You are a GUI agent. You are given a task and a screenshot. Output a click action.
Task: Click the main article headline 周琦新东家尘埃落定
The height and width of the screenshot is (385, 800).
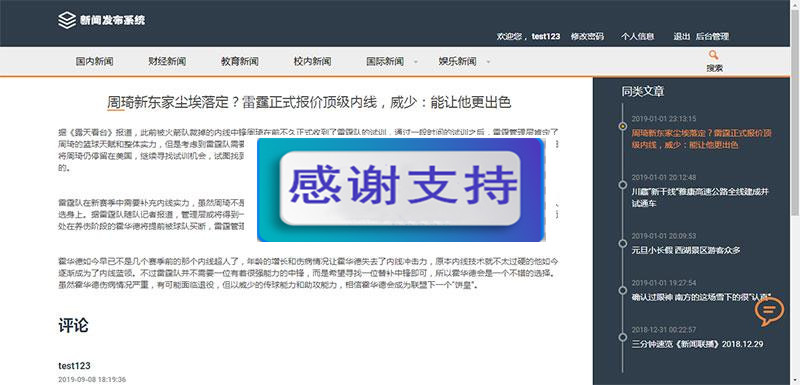[x=309, y=102]
